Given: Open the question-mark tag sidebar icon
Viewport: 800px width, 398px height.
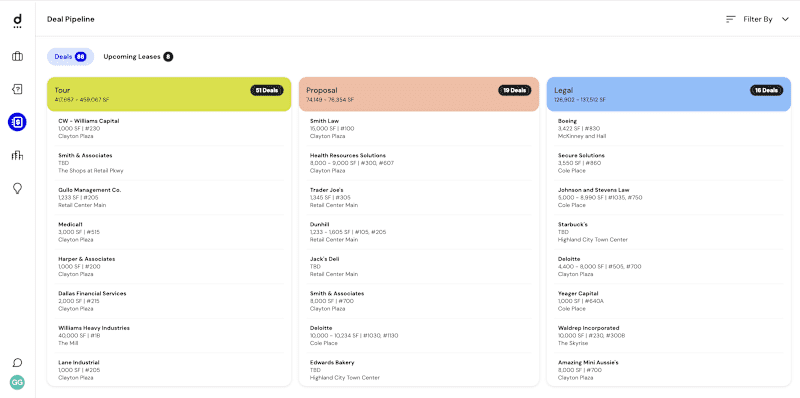Looking at the screenshot, I should (17, 89).
